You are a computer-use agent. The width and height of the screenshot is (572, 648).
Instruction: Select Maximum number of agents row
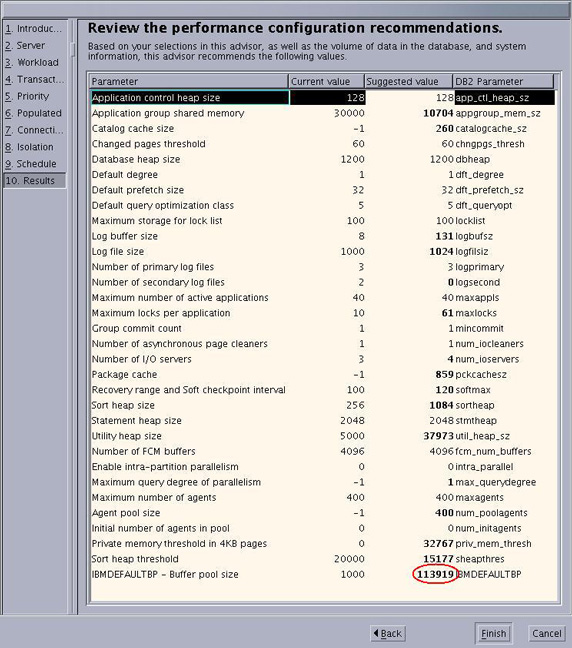tap(323, 498)
